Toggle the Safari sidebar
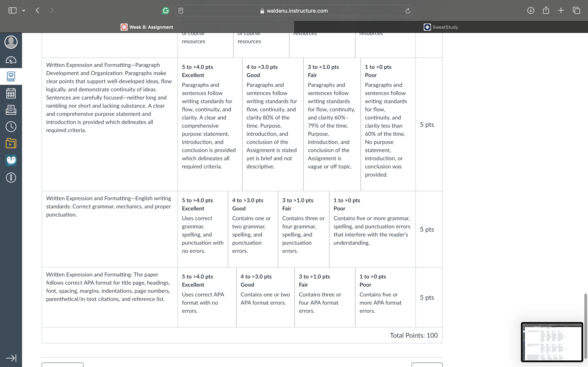 pos(12,10)
